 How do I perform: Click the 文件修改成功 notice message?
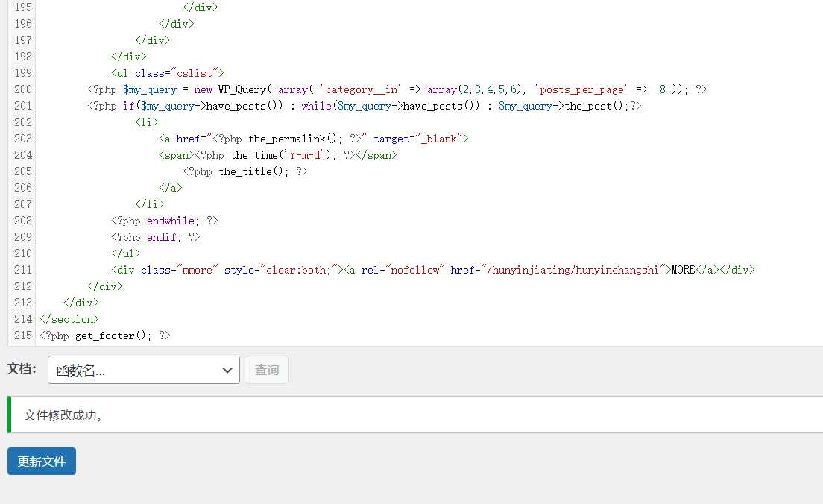pos(63,415)
